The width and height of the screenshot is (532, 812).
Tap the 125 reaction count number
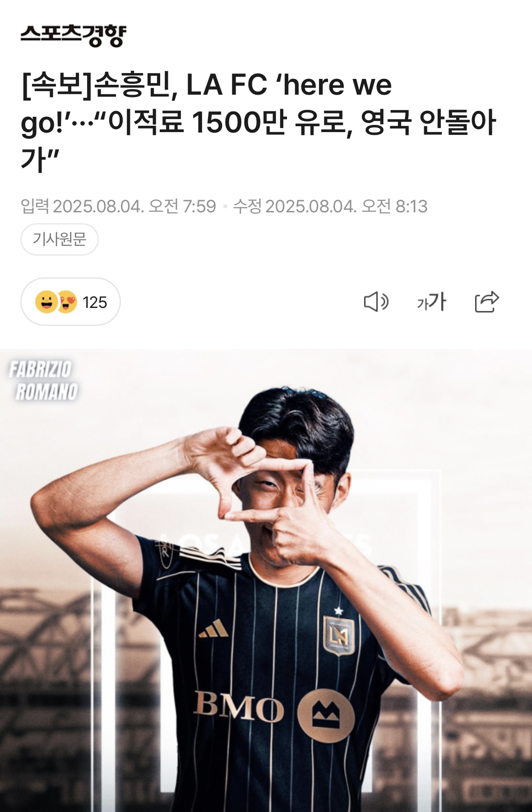(95, 302)
